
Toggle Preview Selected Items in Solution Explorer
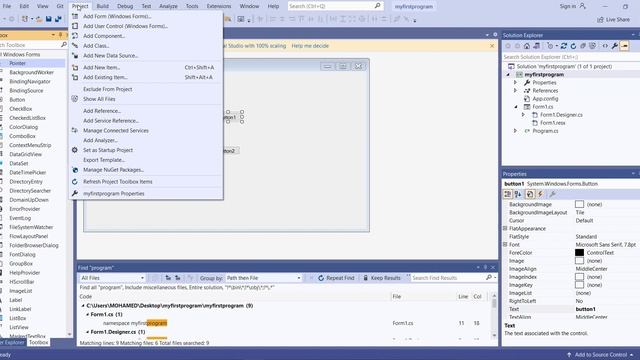click(x=624, y=46)
